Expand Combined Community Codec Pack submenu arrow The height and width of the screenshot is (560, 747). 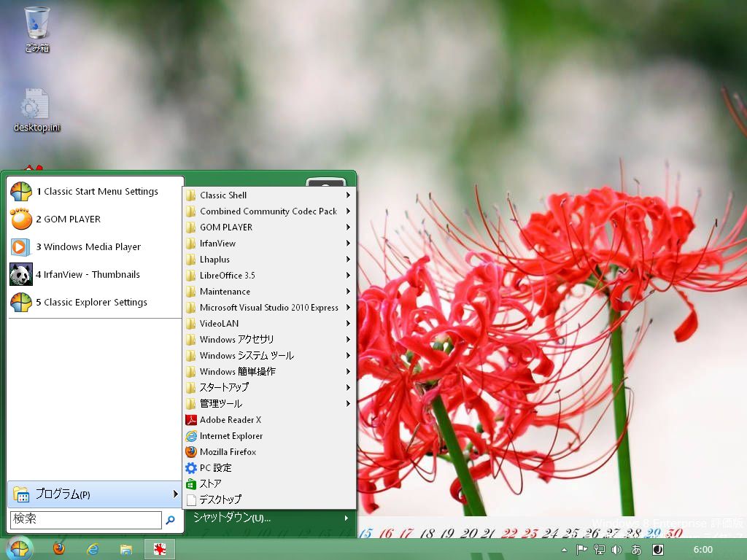click(348, 211)
